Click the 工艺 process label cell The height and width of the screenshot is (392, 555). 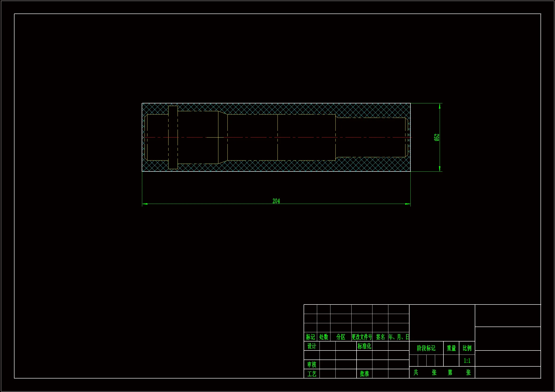click(312, 374)
